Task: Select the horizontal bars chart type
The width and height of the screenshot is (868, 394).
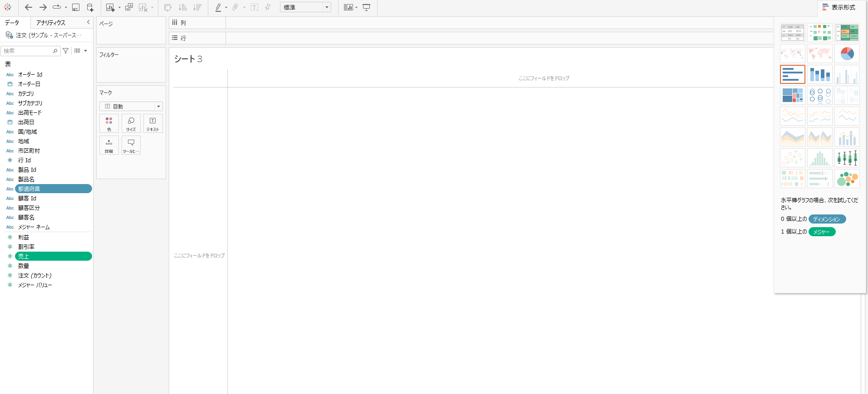Action: pos(793,74)
